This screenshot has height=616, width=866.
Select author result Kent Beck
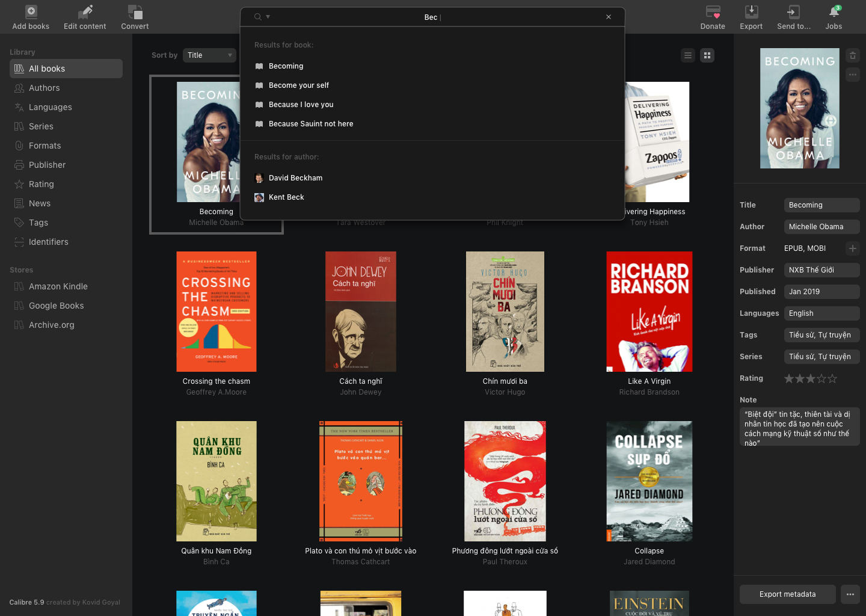pyautogui.click(x=432, y=197)
